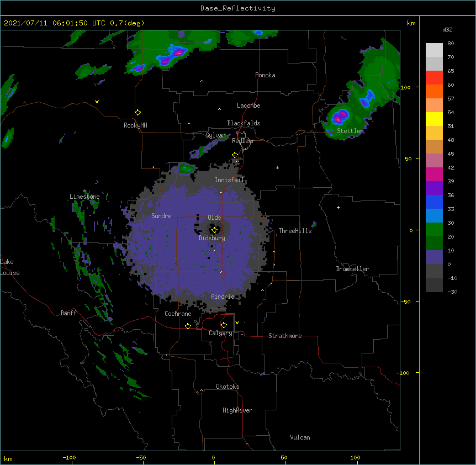Click the 100 tick on the right axis
The width and height of the screenshot is (476, 465).
pyautogui.click(x=405, y=87)
